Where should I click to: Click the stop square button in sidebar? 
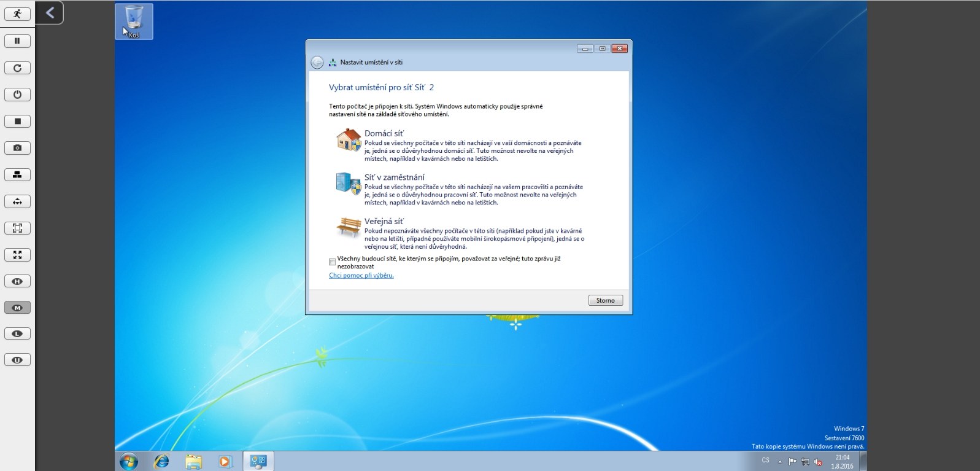click(x=17, y=122)
